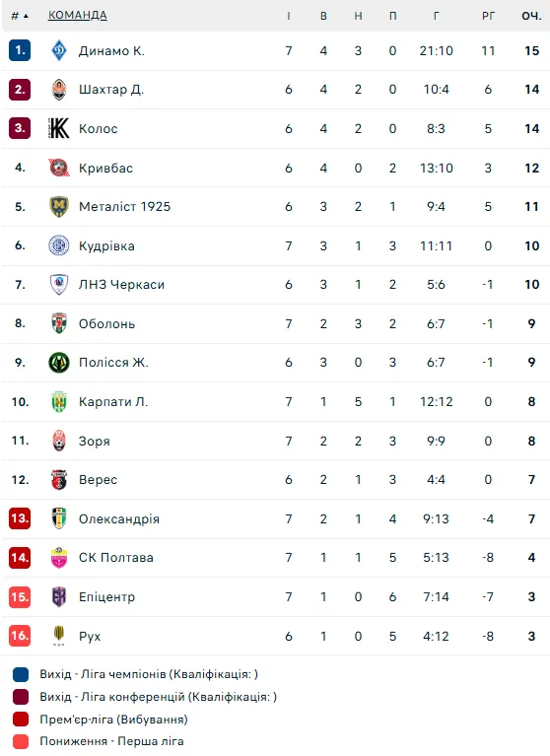This screenshot has height=756, width=550.
Task: Click the Динамо К. club logo
Action: click(x=59, y=50)
